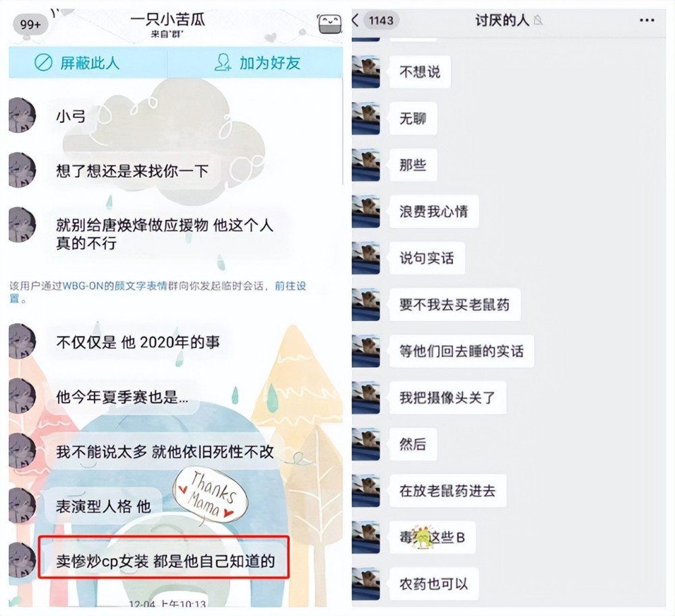Screen dimensions: 675x616
Task: Open the robot face icon at top
Action: [329, 23]
